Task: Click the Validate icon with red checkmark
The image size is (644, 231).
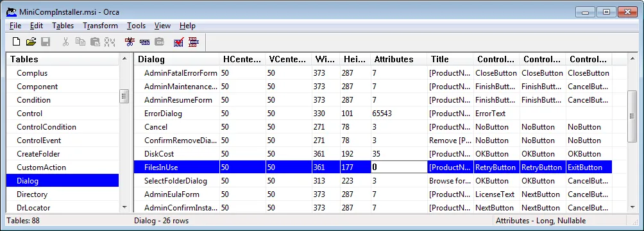Action: [179, 42]
